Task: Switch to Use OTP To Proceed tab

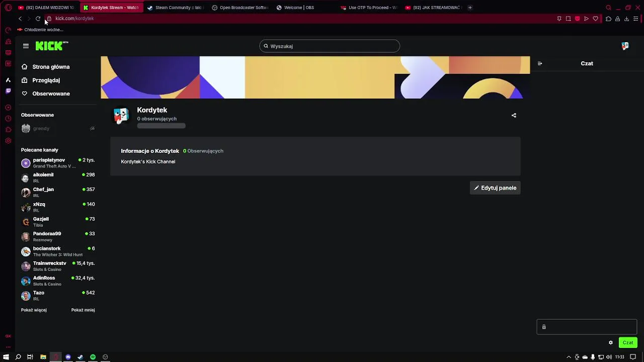Action: point(369,8)
